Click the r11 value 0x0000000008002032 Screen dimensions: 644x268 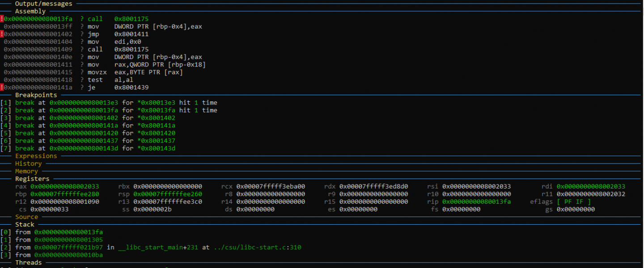click(591, 194)
